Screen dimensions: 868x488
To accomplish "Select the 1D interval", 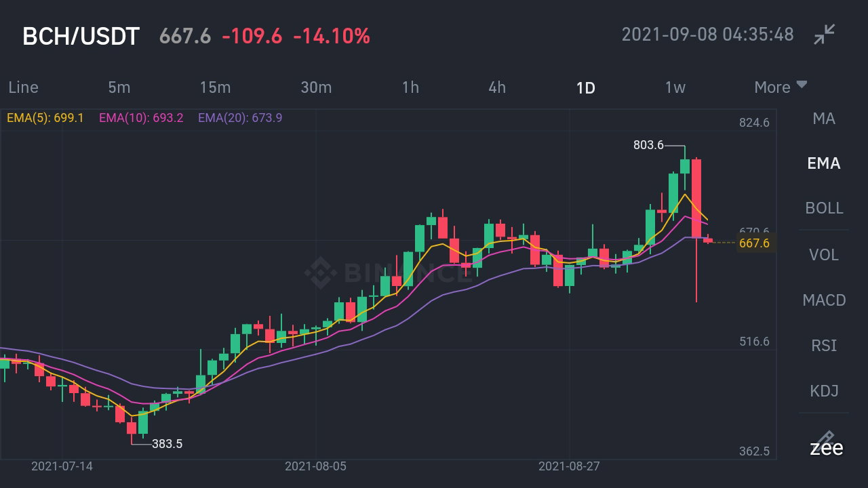I will point(585,87).
